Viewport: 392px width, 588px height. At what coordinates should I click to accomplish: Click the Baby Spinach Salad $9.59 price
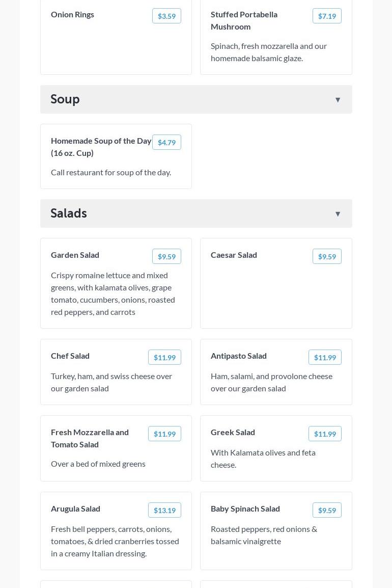327,510
